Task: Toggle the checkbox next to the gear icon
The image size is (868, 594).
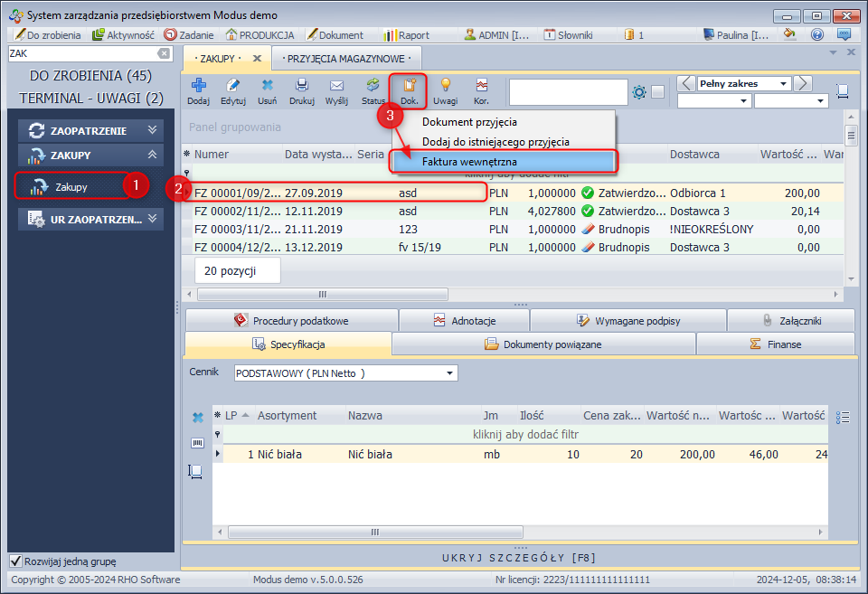Action: pos(658,92)
